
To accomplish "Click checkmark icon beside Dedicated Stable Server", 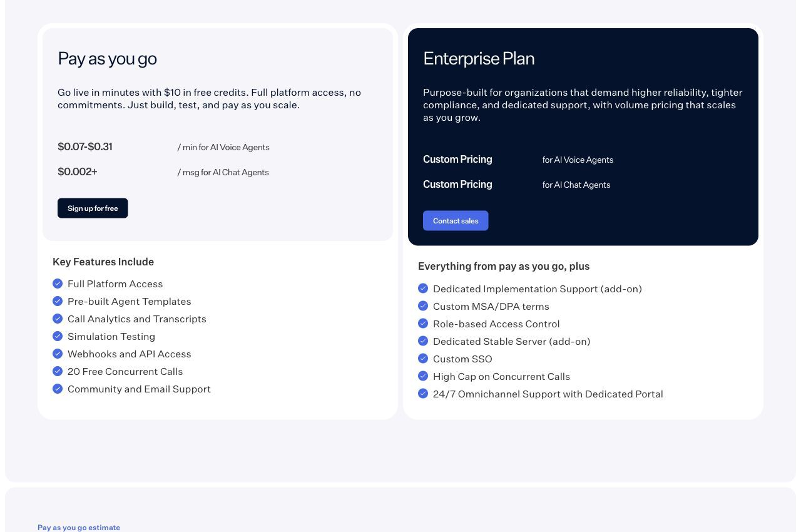I will point(423,341).
